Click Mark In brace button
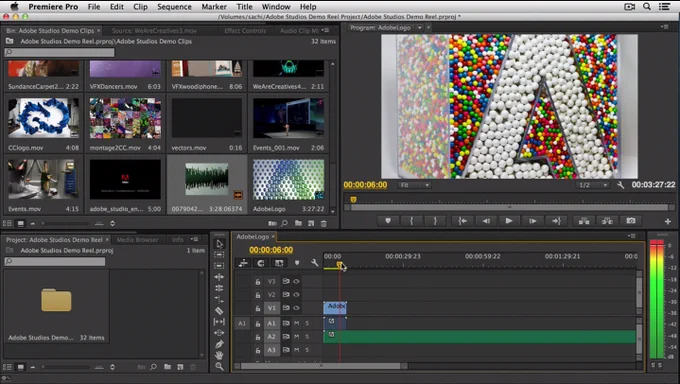680x384 pixels. [x=411, y=221]
